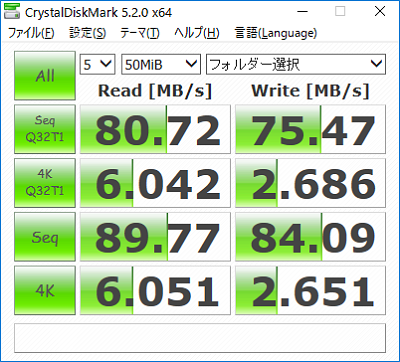Run all benchmarks with the All button
The height and width of the screenshot is (362, 400).
45,76
